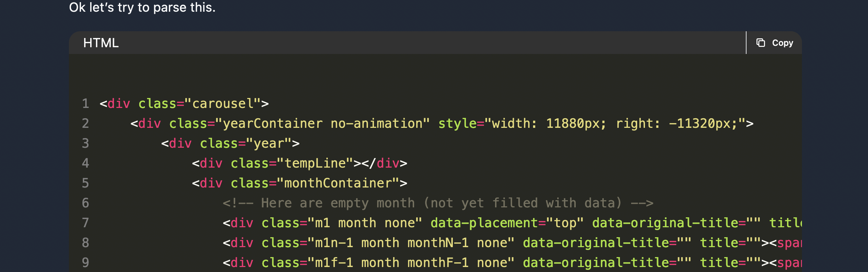Screen dimensions: 868x272
Task: Click the "m1 month none" class string
Action: click(365, 223)
